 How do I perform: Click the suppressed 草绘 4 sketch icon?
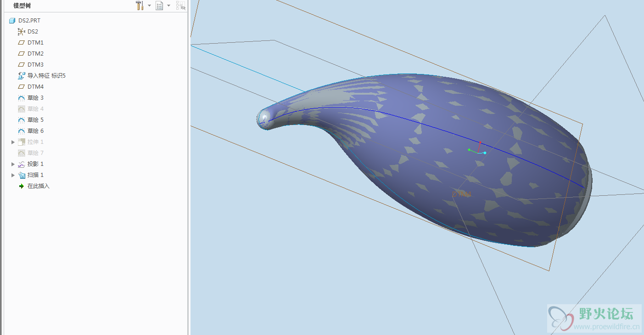coord(21,109)
